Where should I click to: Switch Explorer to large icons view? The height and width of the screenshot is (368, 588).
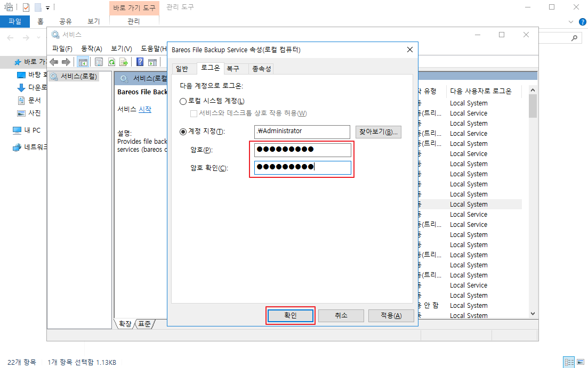(581, 362)
